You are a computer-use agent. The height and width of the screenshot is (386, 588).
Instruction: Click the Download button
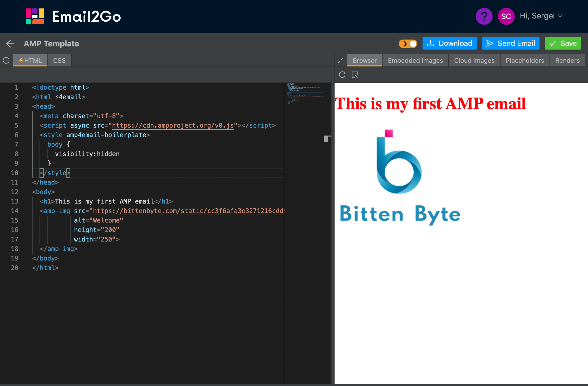tap(450, 43)
